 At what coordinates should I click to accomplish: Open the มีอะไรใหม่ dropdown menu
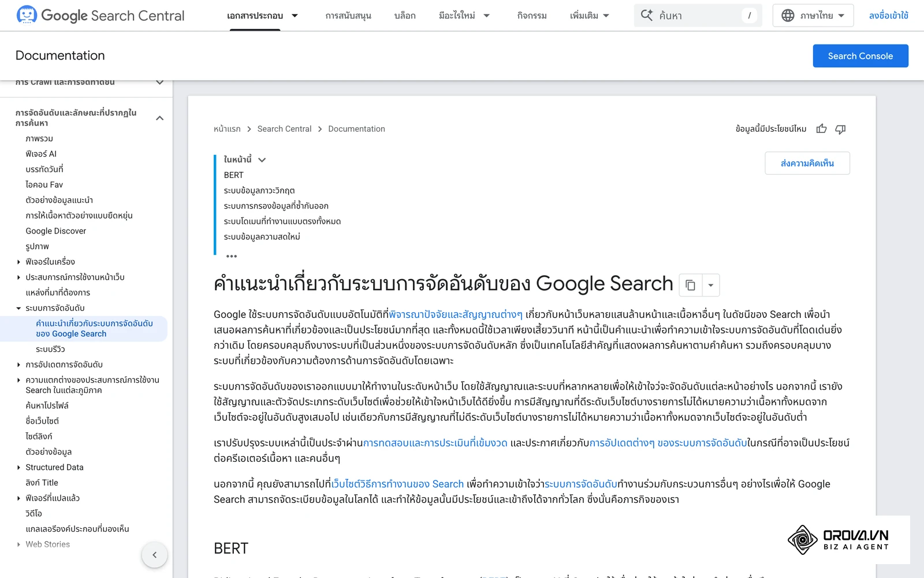point(464,16)
